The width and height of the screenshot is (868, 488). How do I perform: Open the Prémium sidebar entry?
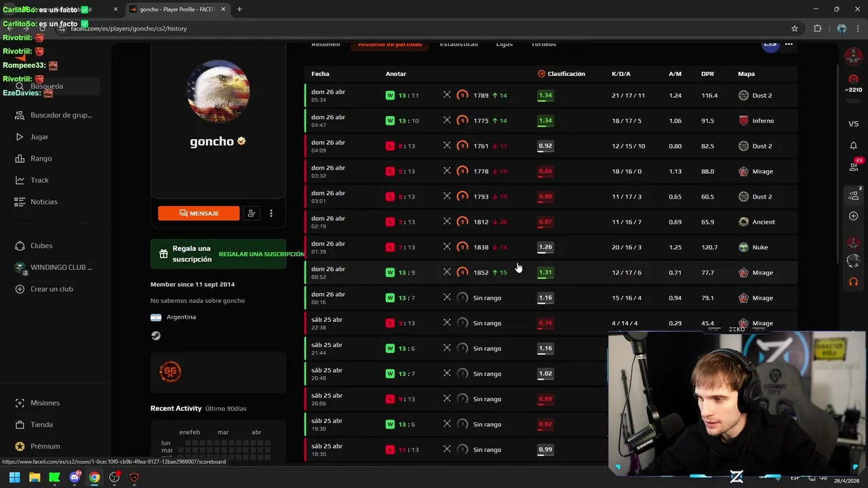(x=38, y=446)
